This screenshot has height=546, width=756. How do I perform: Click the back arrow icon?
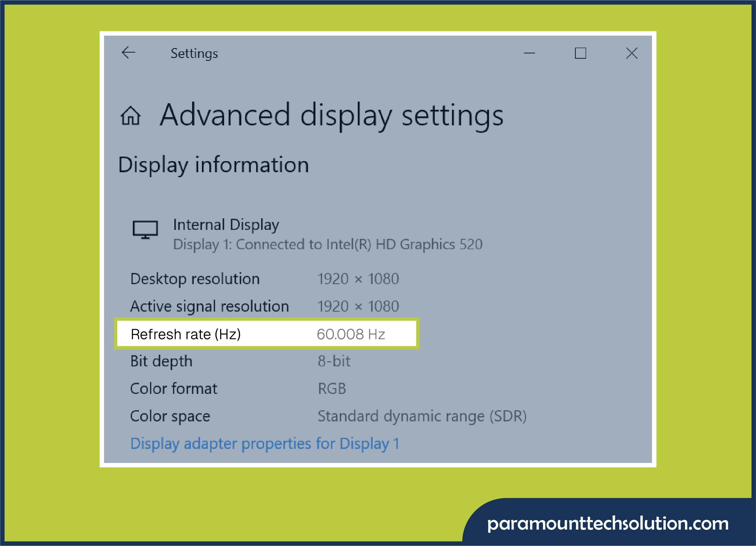128,53
